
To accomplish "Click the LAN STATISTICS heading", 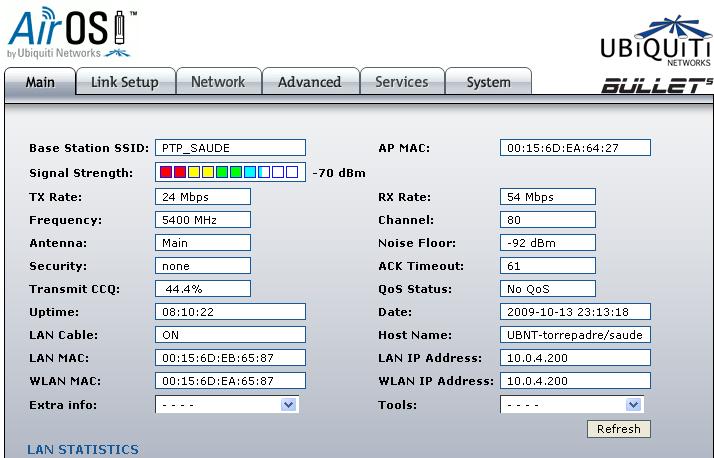I will [83, 449].
